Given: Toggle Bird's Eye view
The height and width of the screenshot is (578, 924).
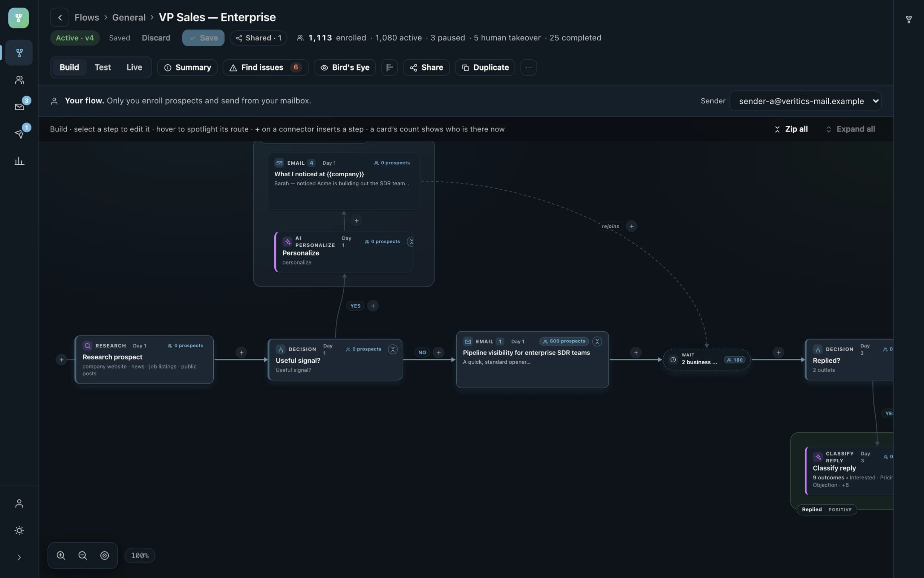Looking at the screenshot, I should pyautogui.click(x=344, y=67).
